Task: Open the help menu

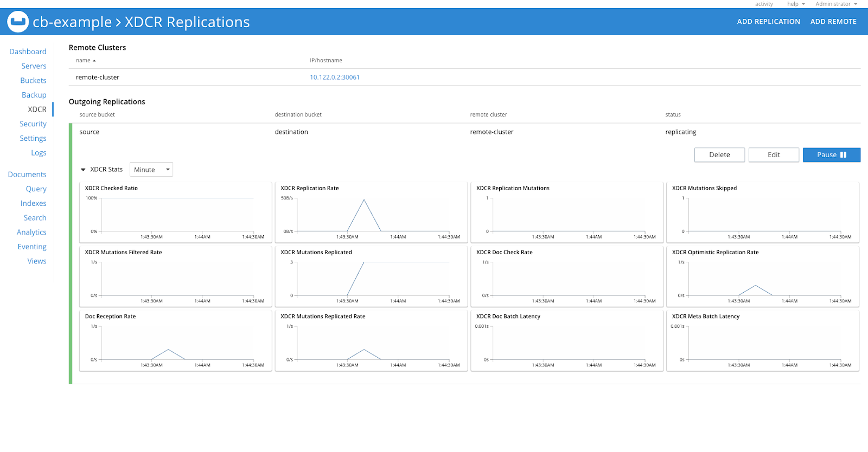Action: [x=795, y=4]
